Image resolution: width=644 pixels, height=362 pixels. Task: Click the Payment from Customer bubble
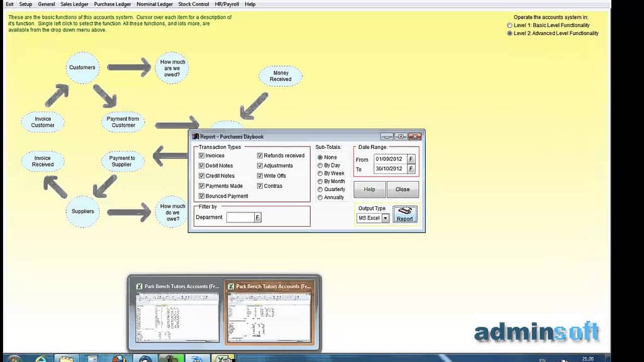click(x=123, y=122)
